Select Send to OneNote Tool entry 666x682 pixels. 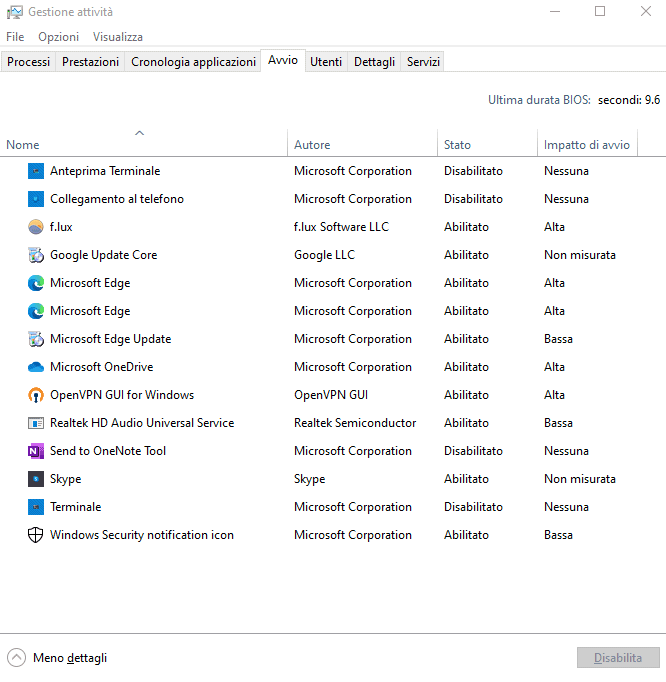tap(108, 451)
